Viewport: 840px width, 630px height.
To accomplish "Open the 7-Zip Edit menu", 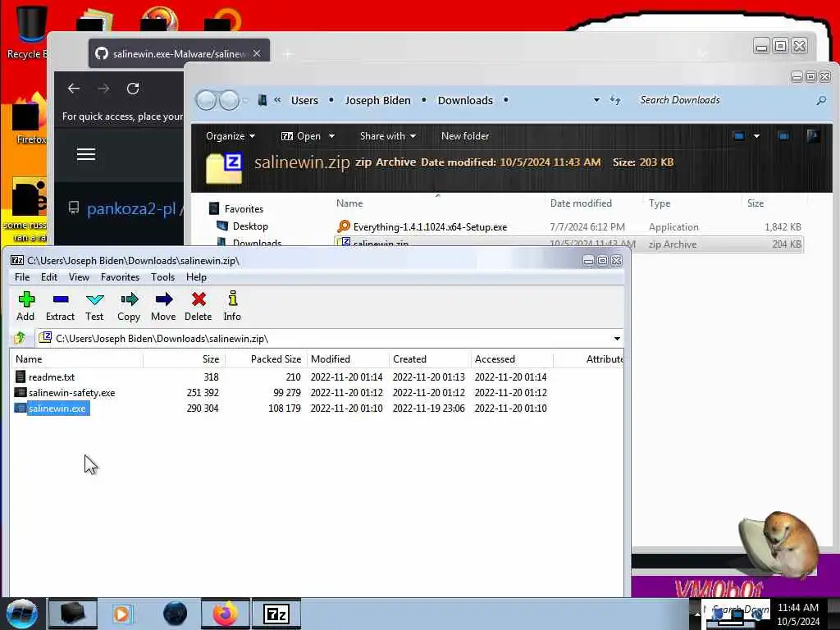I will (48, 277).
